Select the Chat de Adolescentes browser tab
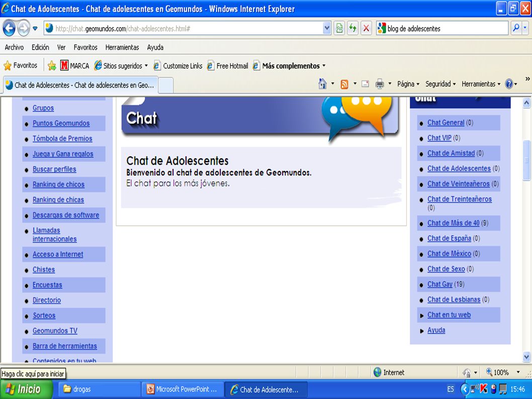 click(x=80, y=85)
